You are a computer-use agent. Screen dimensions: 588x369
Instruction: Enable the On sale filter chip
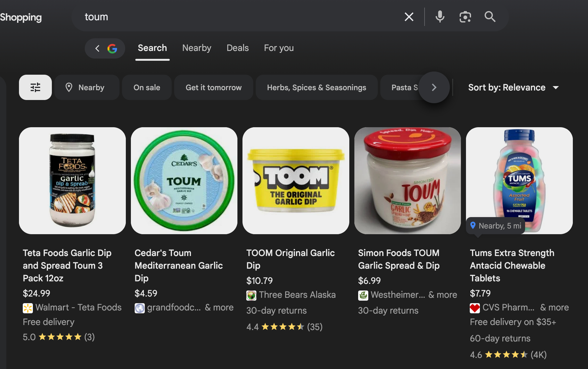point(147,87)
